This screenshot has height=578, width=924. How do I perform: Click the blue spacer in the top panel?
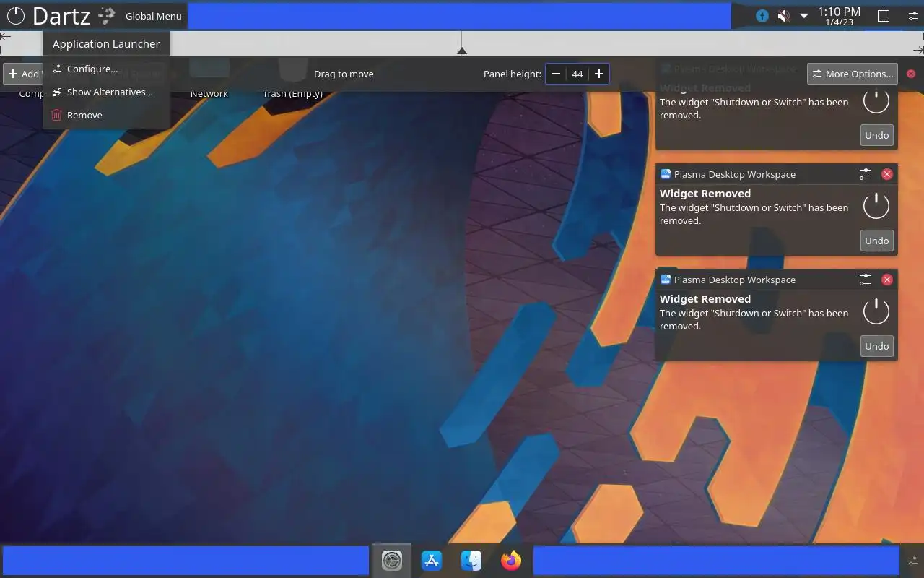459,16
